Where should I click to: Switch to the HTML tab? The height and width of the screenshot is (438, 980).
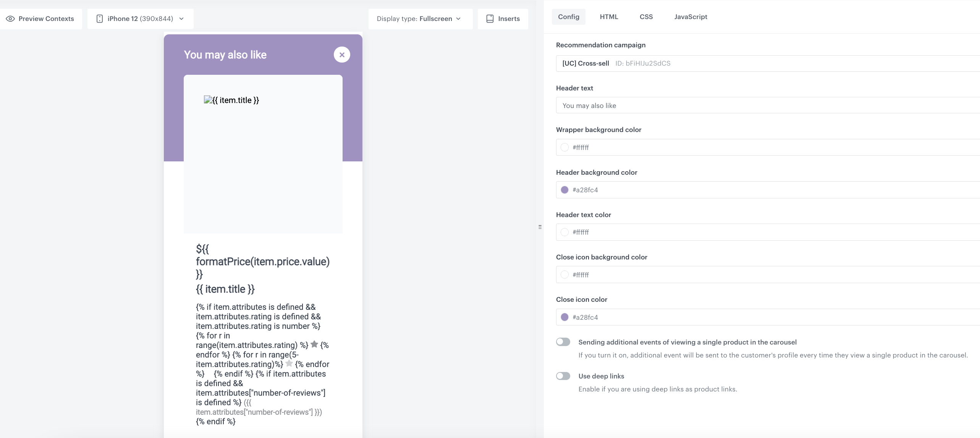pos(608,16)
